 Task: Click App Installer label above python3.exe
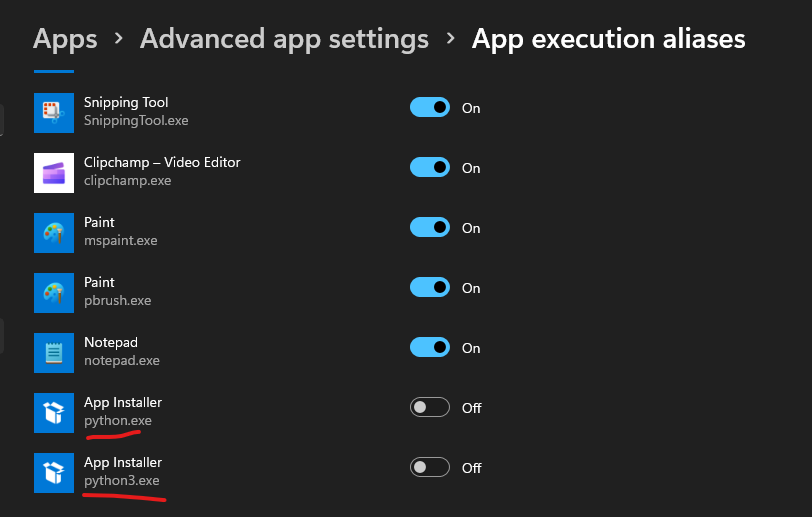123,463
